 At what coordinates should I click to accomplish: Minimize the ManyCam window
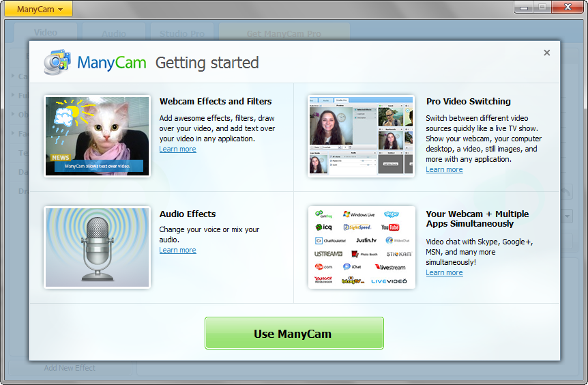[525, 7]
